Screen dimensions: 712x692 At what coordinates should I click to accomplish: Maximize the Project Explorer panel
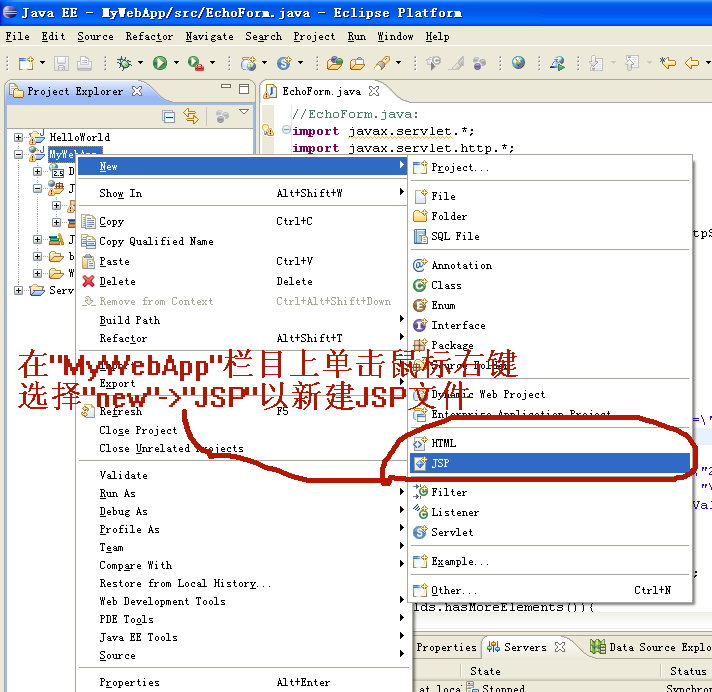pos(244,89)
